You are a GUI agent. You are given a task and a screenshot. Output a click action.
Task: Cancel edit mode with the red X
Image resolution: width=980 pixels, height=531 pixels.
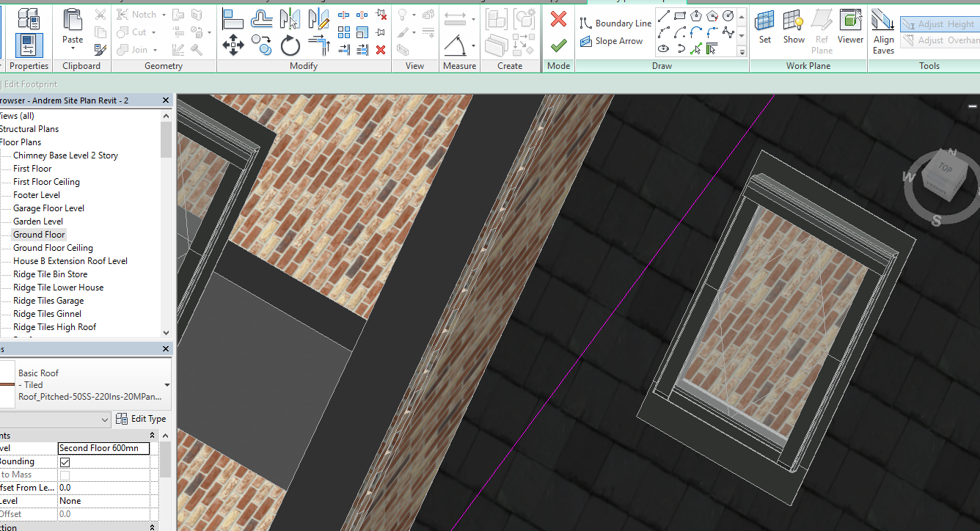558,19
